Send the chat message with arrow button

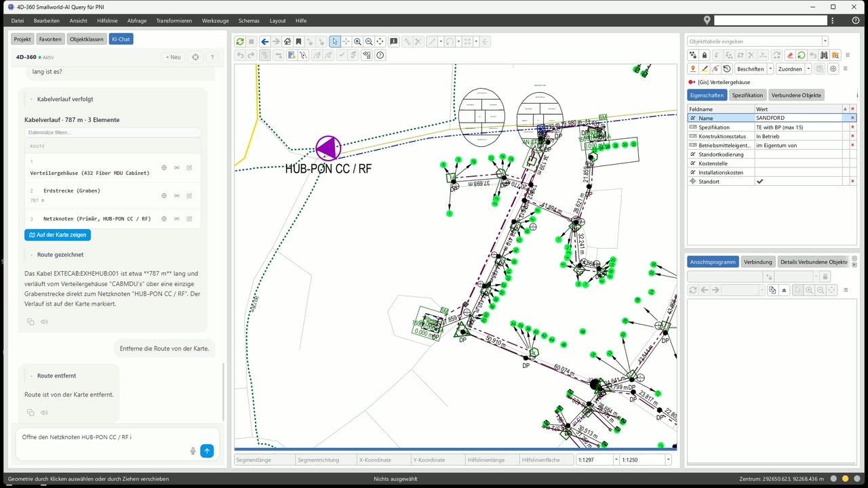pyautogui.click(x=208, y=451)
